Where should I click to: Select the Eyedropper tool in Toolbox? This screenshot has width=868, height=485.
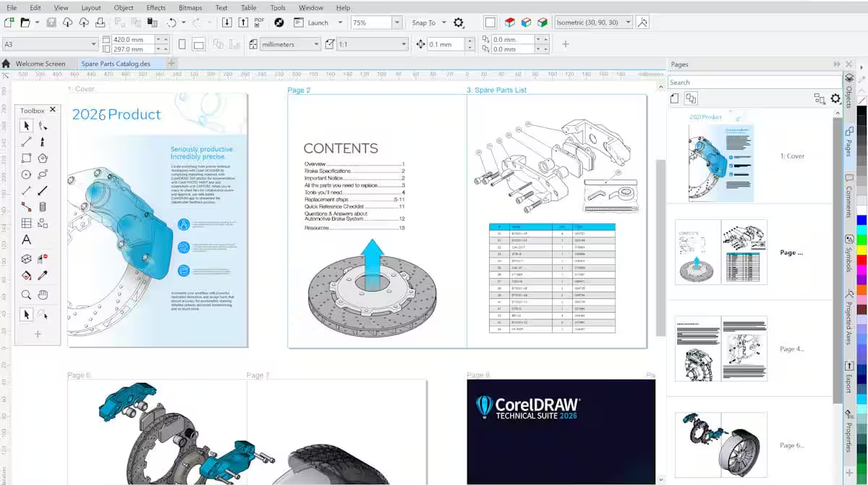[43, 275]
